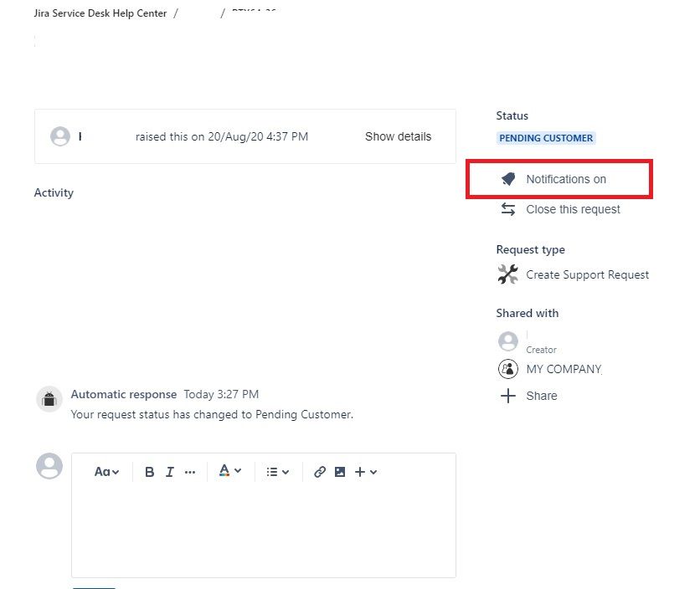Open the text color picker dropdown

[x=230, y=471]
